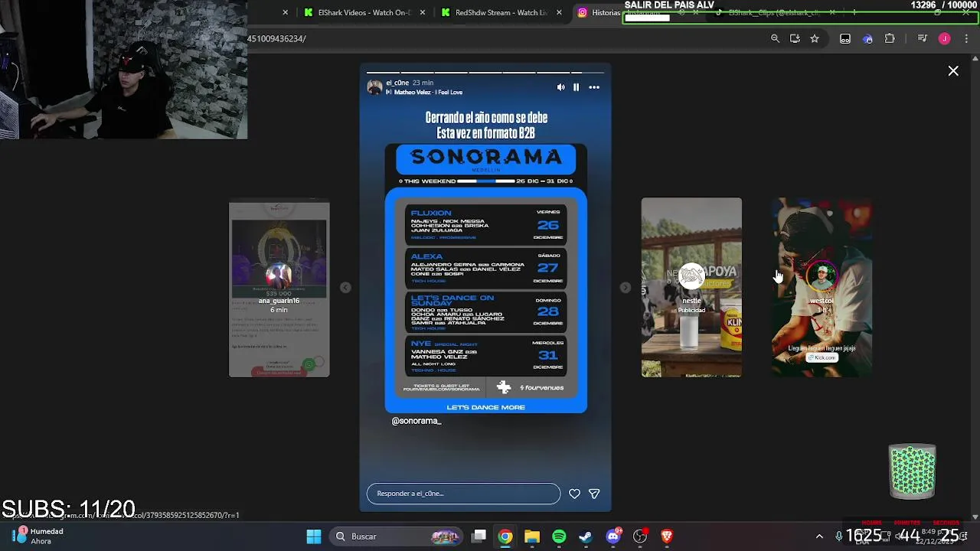This screenshot has width=980, height=551.
Task: Open Google Chrome from the taskbar
Action: (x=505, y=536)
